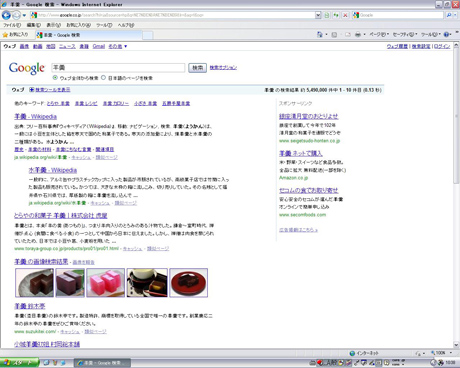The width and height of the screenshot is (460, 368).
Task: Open the ページ command bar dropdown
Action: click(379, 35)
